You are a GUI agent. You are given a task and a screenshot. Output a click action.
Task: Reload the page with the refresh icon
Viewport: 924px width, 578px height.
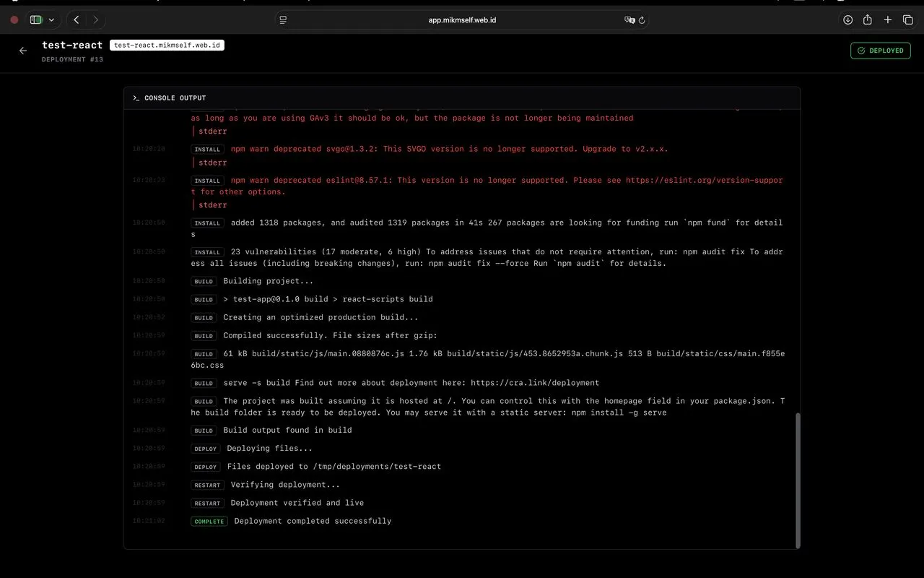(642, 20)
